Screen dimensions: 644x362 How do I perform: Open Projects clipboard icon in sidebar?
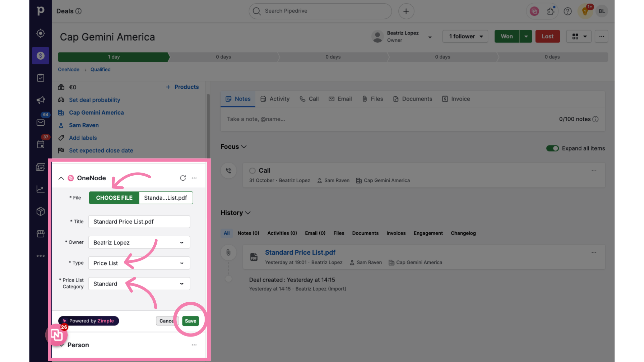pyautogui.click(x=41, y=78)
